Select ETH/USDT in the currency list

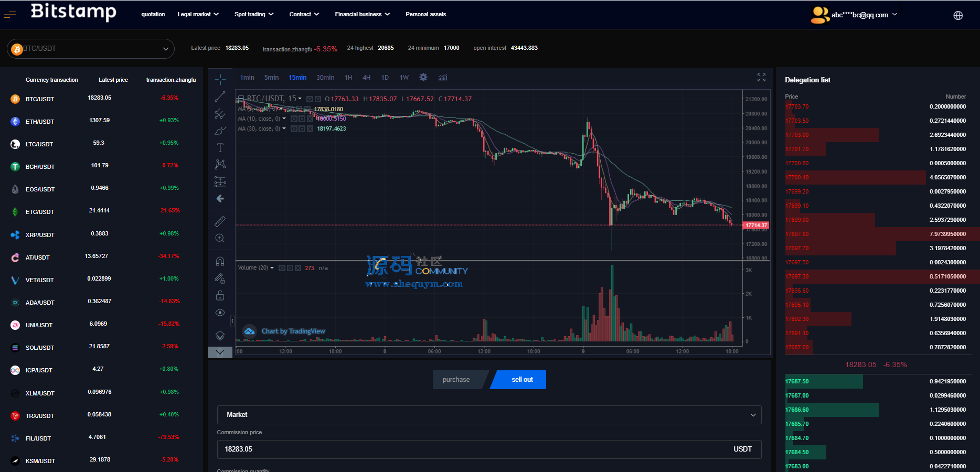click(x=102, y=122)
